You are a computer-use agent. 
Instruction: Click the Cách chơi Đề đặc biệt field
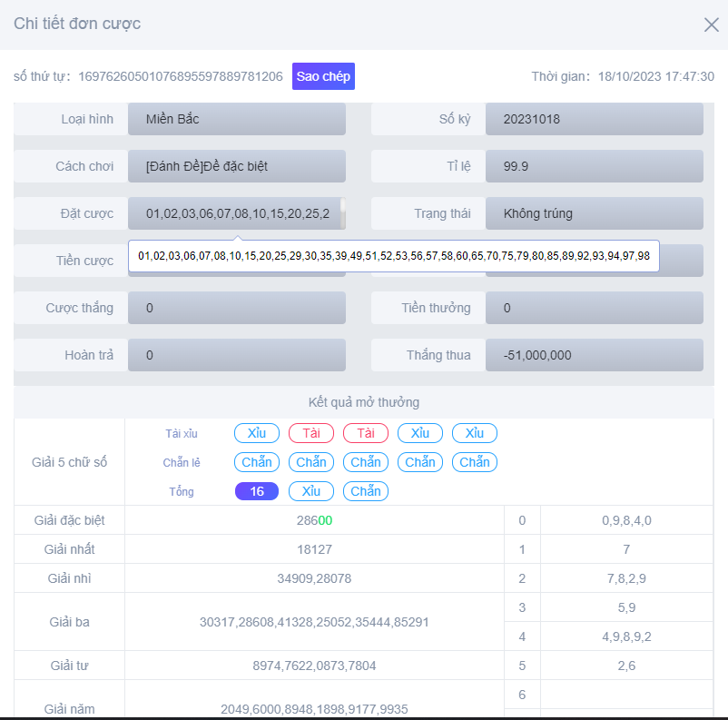pyautogui.click(x=236, y=166)
